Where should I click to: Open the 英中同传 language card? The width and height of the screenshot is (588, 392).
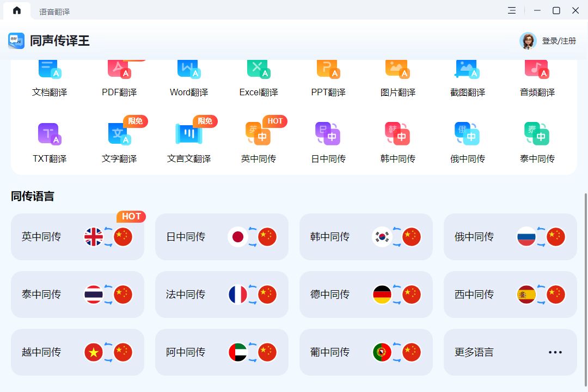pyautogui.click(x=78, y=237)
